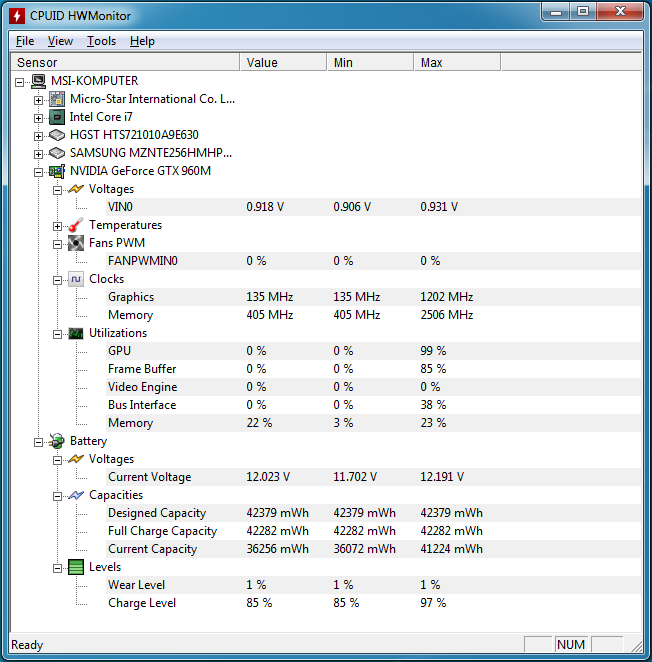The height and width of the screenshot is (662, 652).
Task: Click the Intel Core i7 chip icon
Action: 57,117
